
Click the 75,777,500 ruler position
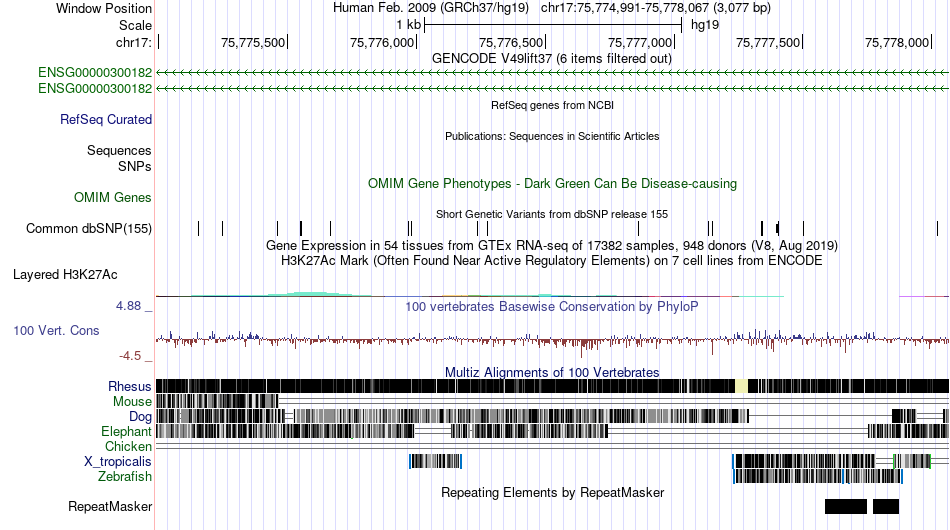(x=768, y=42)
